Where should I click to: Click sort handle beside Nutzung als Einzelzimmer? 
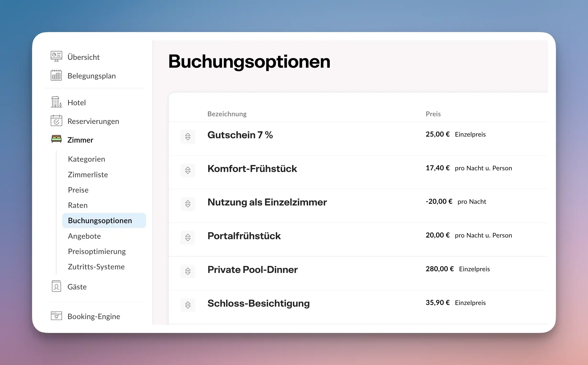(x=188, y=204)
